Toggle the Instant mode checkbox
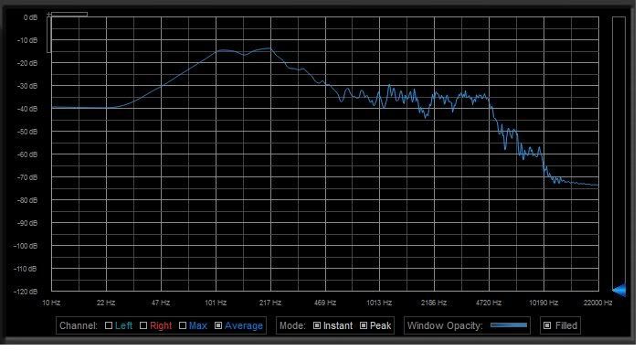 (317, 325)
